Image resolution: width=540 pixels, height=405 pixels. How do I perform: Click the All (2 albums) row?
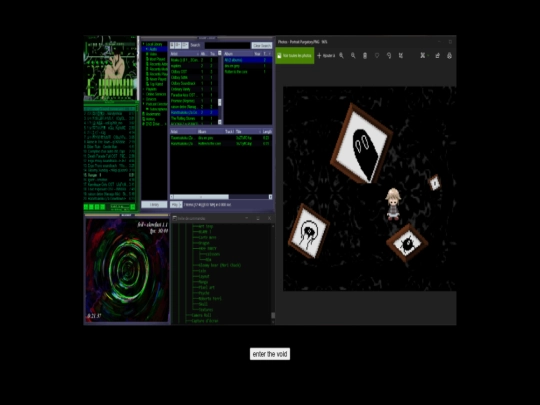[x=248, y=60]
